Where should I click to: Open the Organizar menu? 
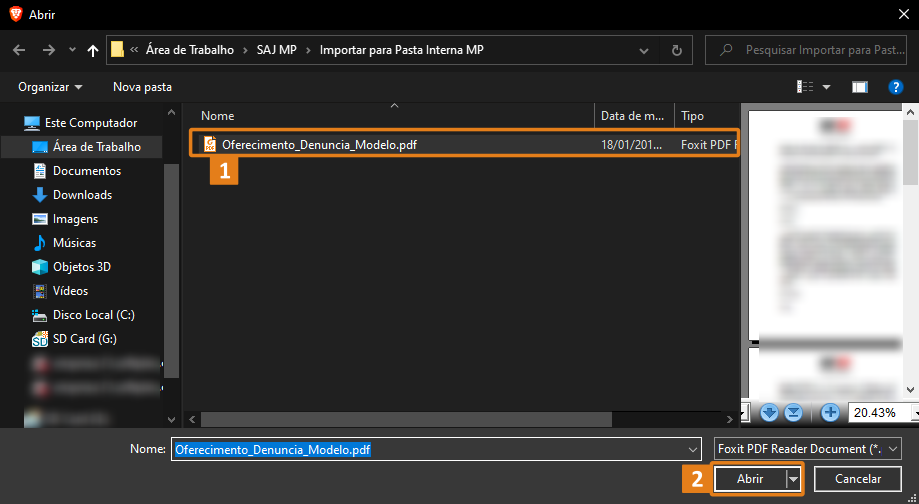50,87
